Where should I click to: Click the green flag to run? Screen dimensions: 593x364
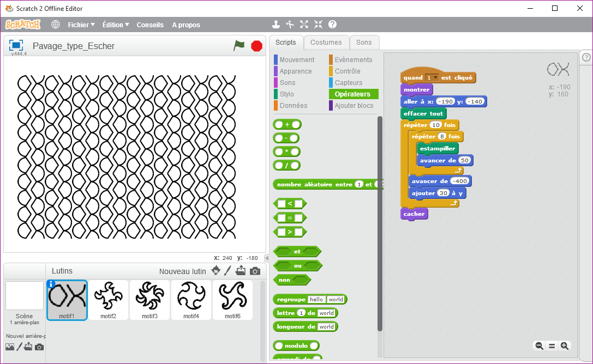239,46
